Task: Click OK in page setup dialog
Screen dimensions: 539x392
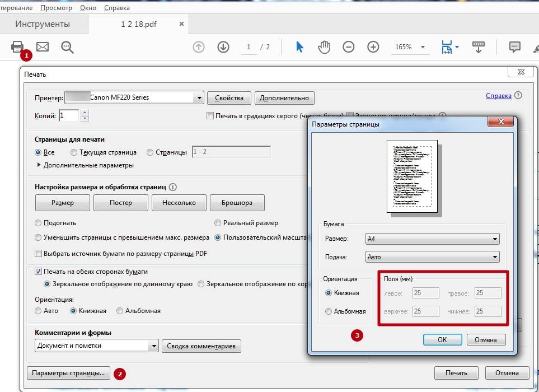Action: [442, 339]
